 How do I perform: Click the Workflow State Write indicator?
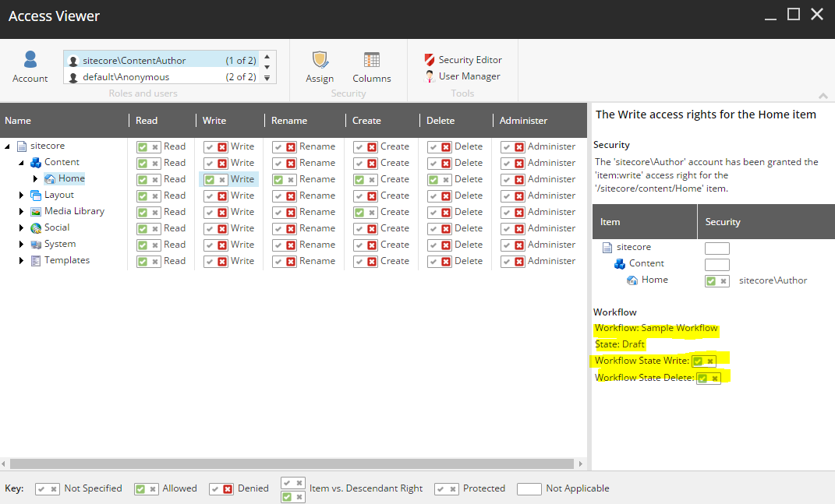[703, 361]
